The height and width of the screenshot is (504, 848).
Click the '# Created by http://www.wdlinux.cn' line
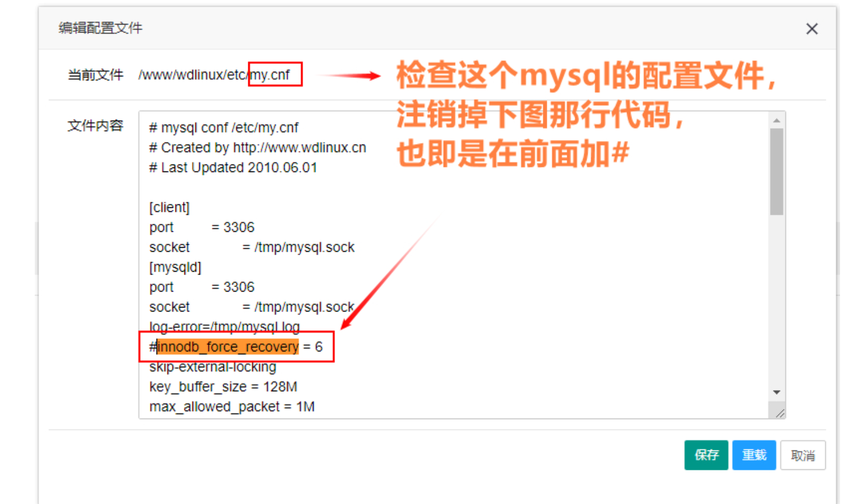257,147
